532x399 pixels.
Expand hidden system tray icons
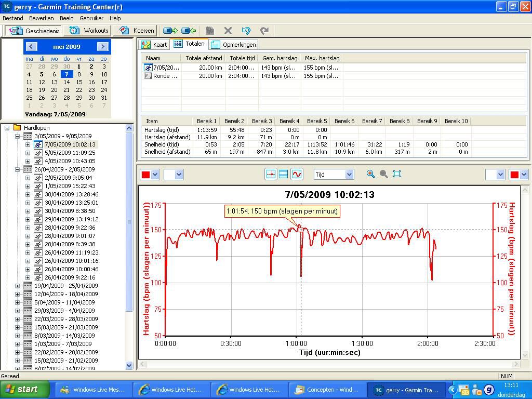(453, 390)
